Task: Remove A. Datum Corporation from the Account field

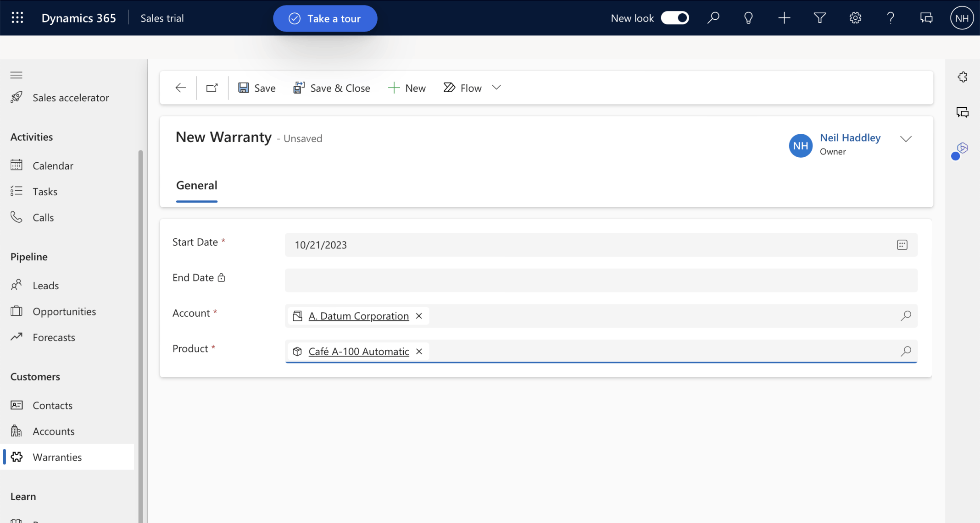Action: 418,315
